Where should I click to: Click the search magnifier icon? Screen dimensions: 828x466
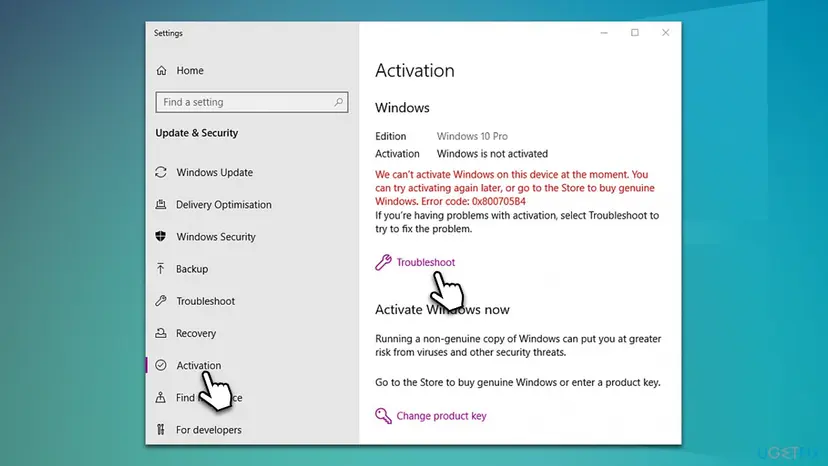pos(338,101)
